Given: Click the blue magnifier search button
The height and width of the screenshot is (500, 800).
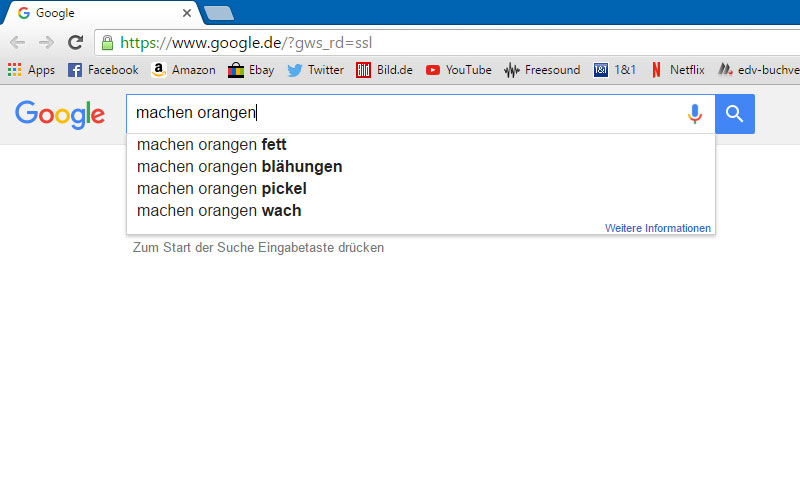Looking at the screenshot, I should (735, 114).
